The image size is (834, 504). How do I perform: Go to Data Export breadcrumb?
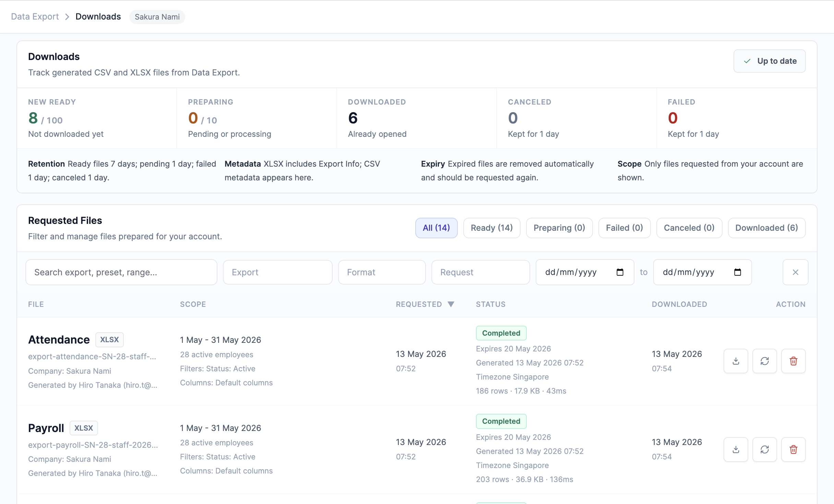tap(35, 17)
